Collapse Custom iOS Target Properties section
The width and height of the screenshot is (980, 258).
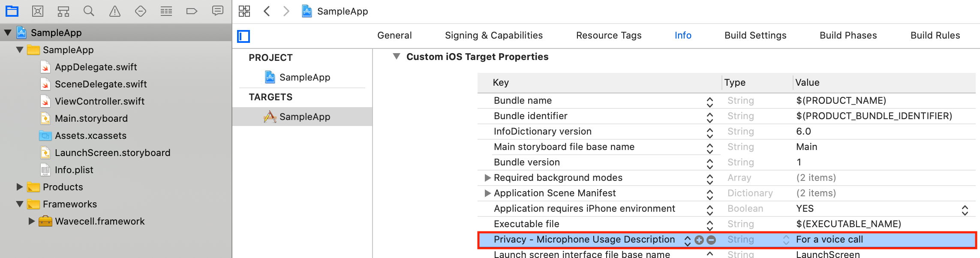coord(397,56)
